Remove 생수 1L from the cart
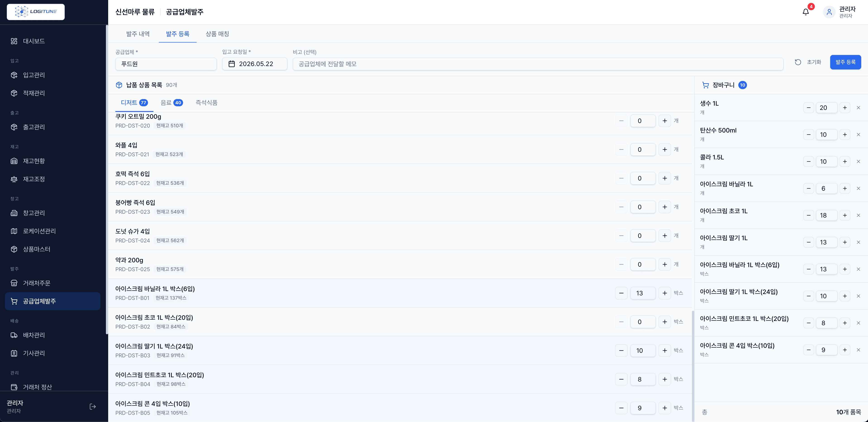Viewport: 868px width, 422px height. coord(858,108)
